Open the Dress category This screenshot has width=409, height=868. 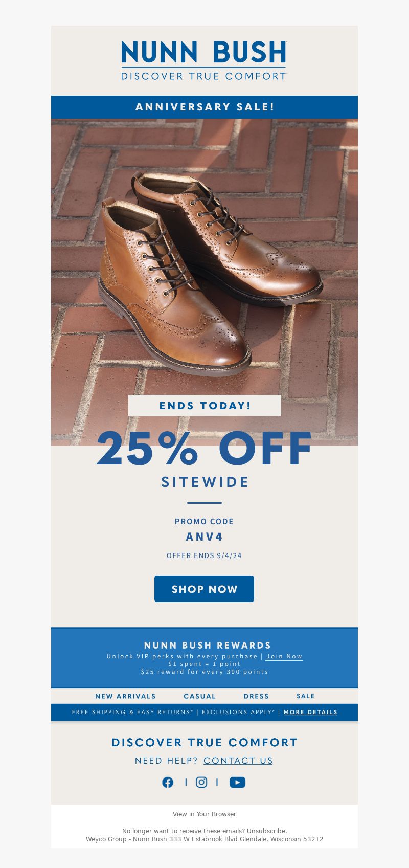pyautogui.click(x=256, y=696)
